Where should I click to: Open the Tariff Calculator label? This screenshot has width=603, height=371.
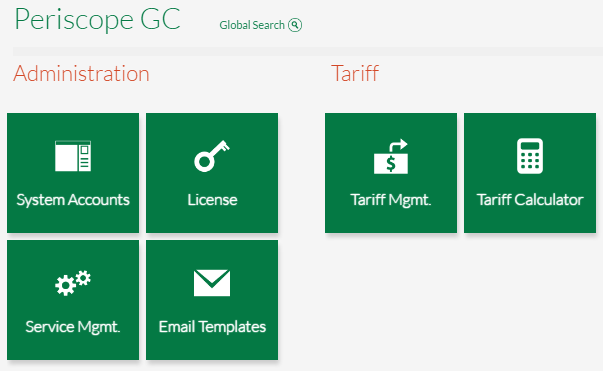click(530, 200)
